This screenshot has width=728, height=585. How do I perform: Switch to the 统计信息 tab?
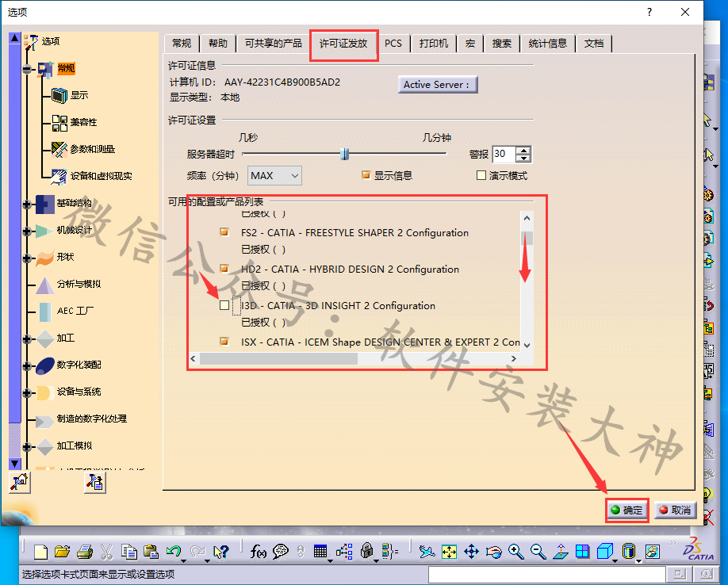(548, 44)
